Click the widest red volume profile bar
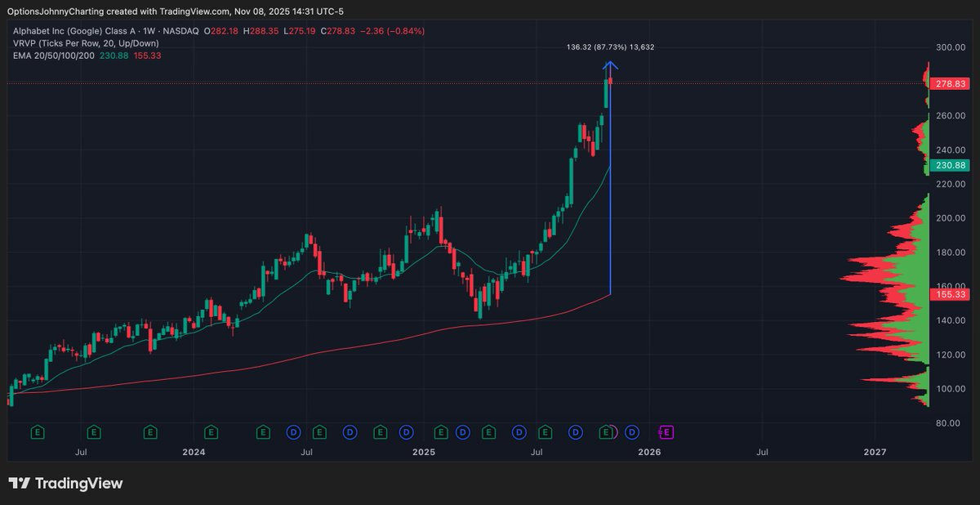Screen dimensions: 980x505 click(x=884, y=276)
